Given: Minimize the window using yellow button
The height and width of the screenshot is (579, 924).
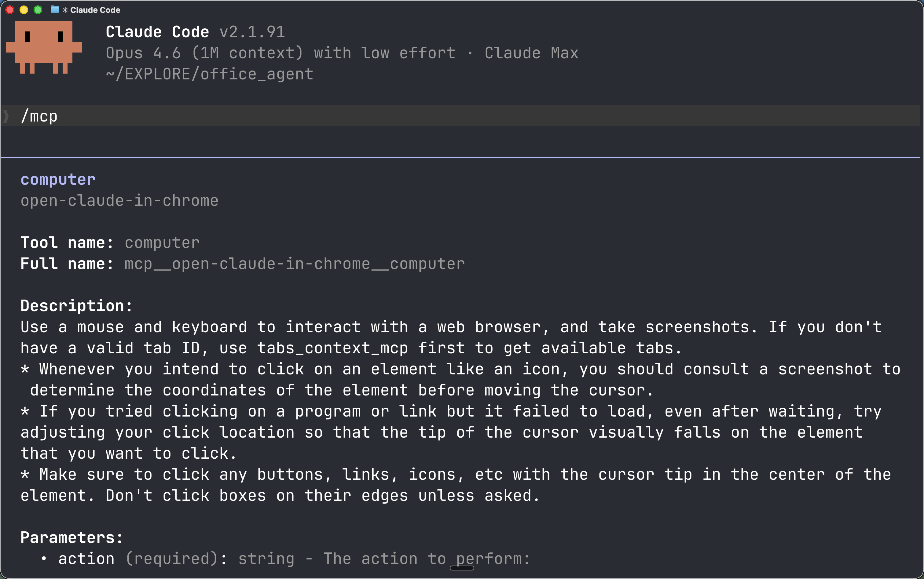Looking at the screenshot, I should pyautogui.click(x=24, y=9).
